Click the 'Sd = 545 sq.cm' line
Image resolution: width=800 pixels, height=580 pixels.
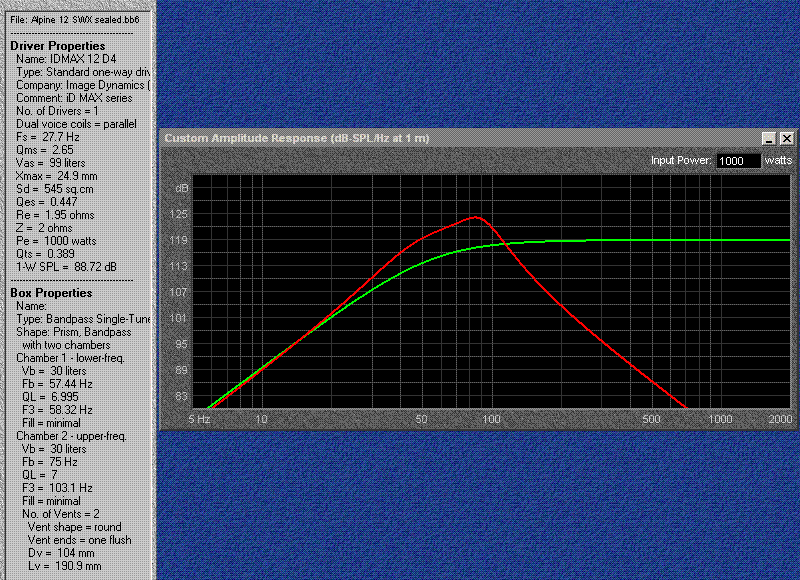tap(55, 189)
